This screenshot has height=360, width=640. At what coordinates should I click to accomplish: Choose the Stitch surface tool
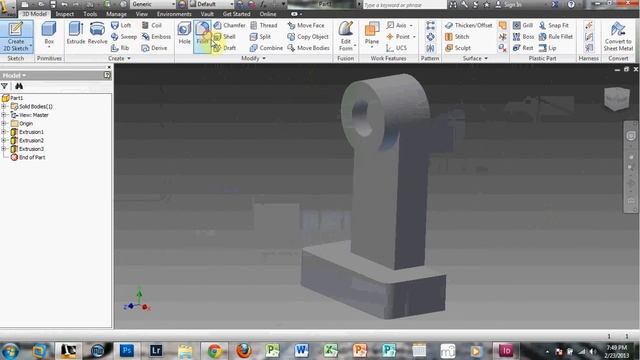pyautogui.click(x=457, y=37)
